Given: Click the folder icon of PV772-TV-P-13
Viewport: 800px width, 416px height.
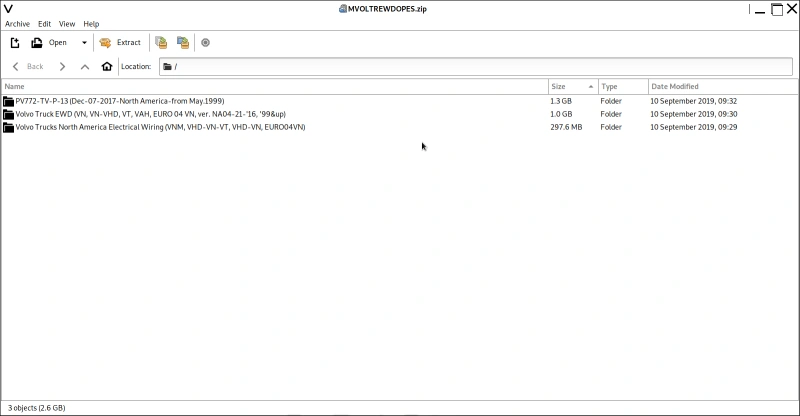Looking at the screenshot, I should 8,101.
